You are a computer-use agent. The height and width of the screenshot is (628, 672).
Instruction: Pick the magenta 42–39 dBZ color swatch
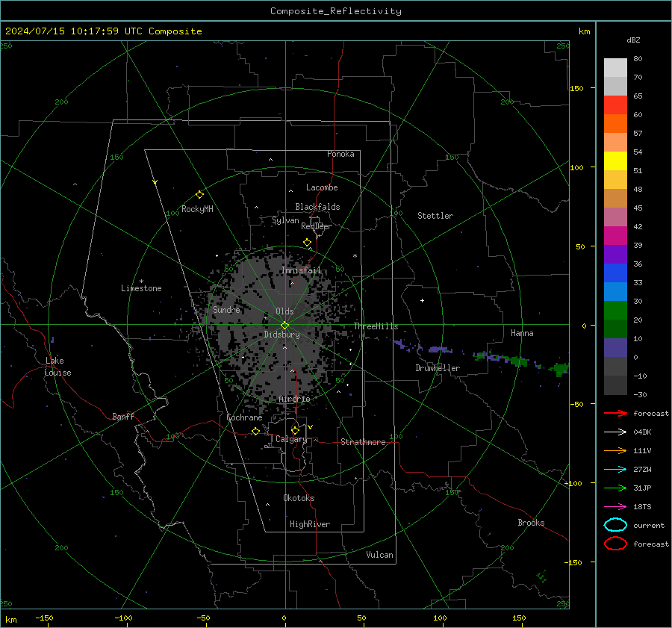(615, 236)
